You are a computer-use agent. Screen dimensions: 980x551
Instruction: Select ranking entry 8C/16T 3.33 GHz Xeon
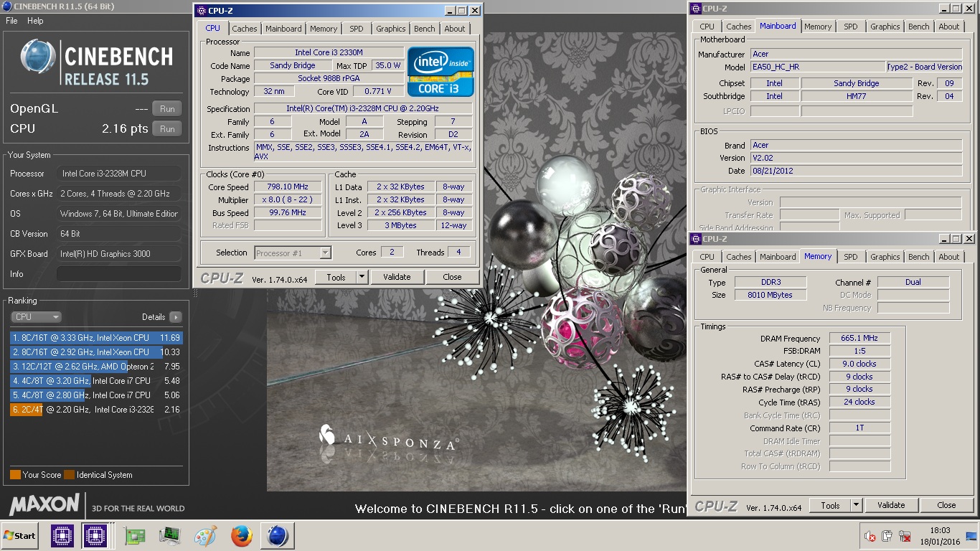tap(96, 338)
